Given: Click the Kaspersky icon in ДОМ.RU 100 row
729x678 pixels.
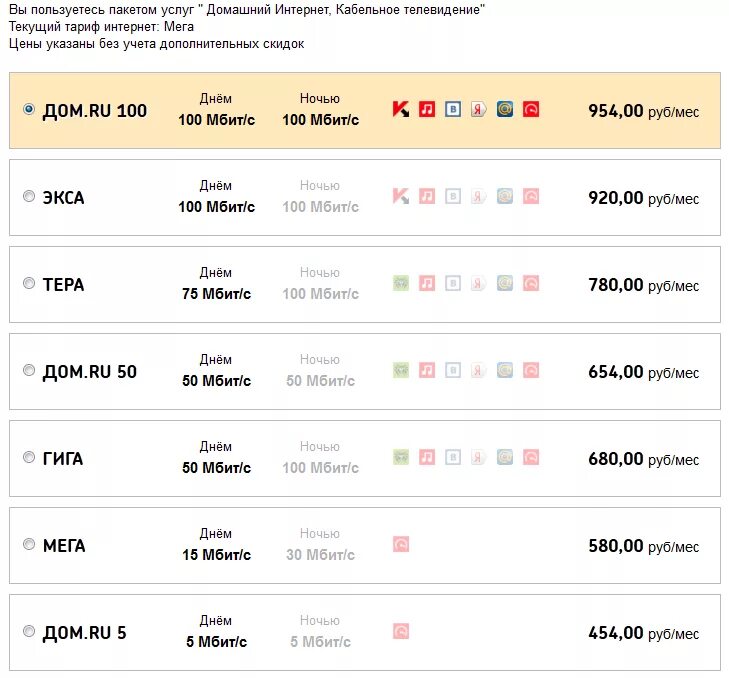Looking at the screenshot, I should click(x=401, y=110).
